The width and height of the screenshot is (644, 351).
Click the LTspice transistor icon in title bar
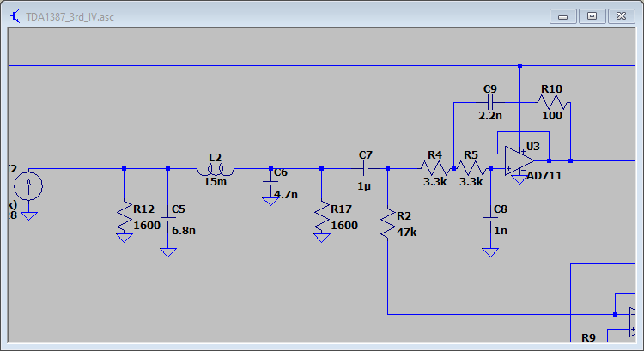(15, 17)
